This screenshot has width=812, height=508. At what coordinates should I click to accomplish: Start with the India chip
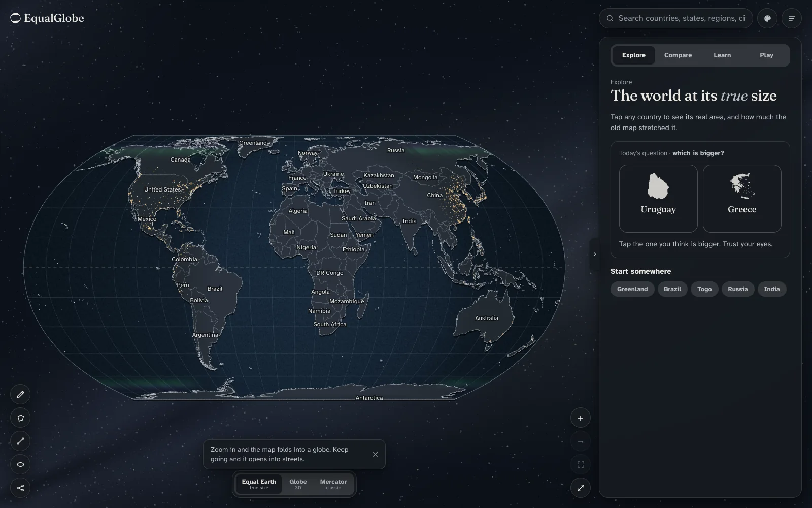coord(772,289)
